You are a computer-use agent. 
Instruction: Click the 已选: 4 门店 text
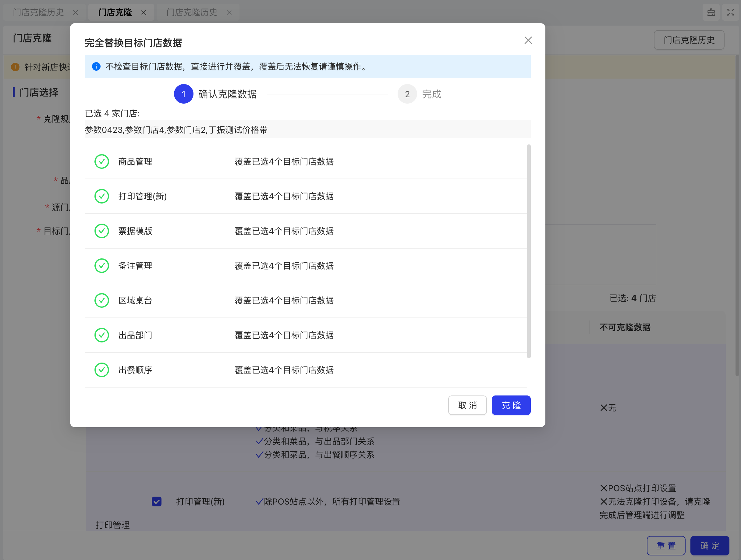[633, 298]
